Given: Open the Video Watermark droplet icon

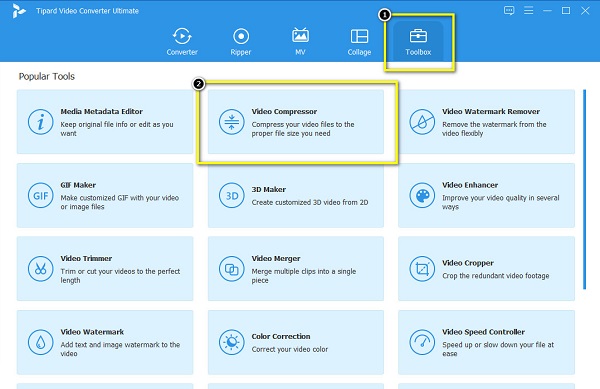Looking at the screenshot, I should [x=40, y=342].
